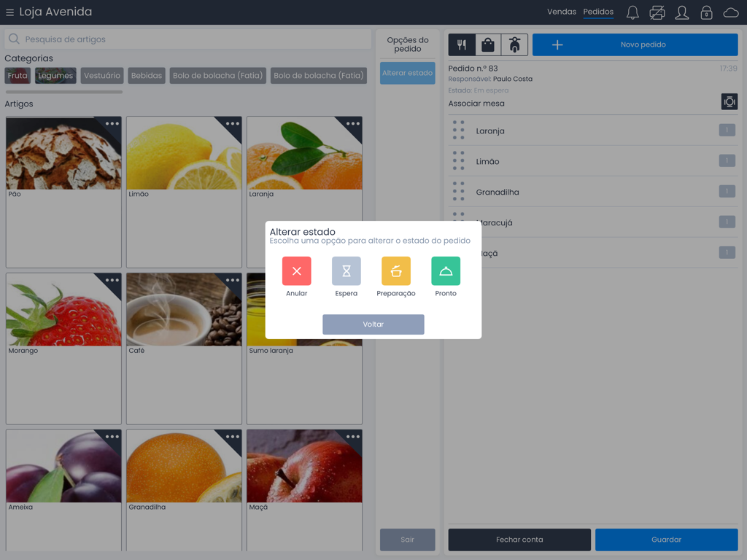Viewport: 747px width, 560px height.
Task: Open the options menu on the Maçã card
Action: [353, 437]
